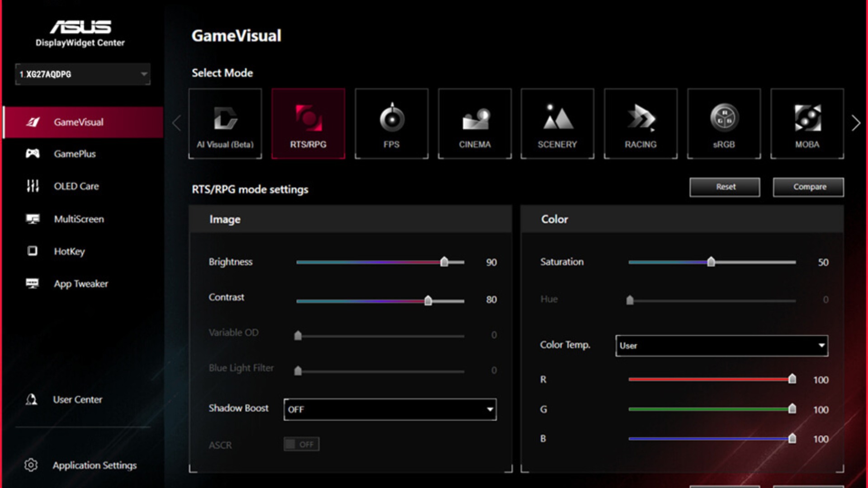Choose the SCENERY visual mode
The width and height of the screenshot is (868, 488).
pos(557,123)
